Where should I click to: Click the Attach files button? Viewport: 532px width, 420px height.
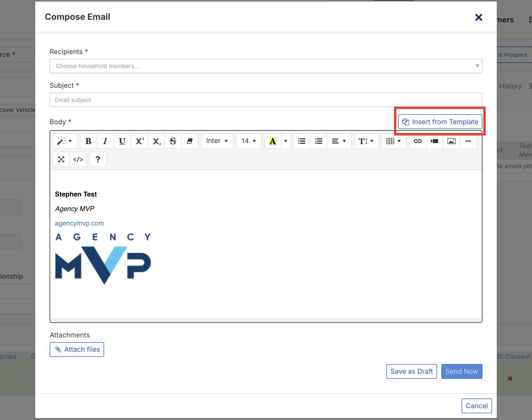[77, 349]
